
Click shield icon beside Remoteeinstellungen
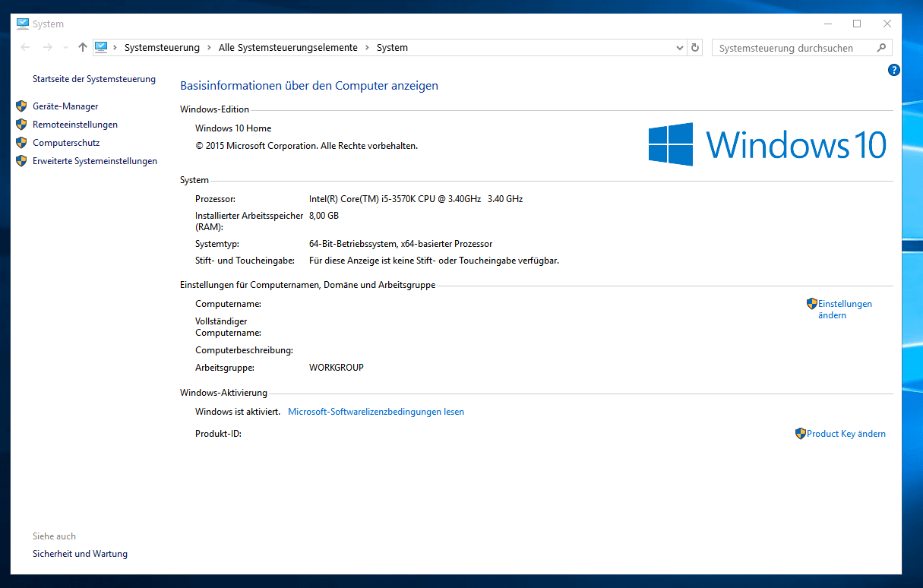point(21,125)
